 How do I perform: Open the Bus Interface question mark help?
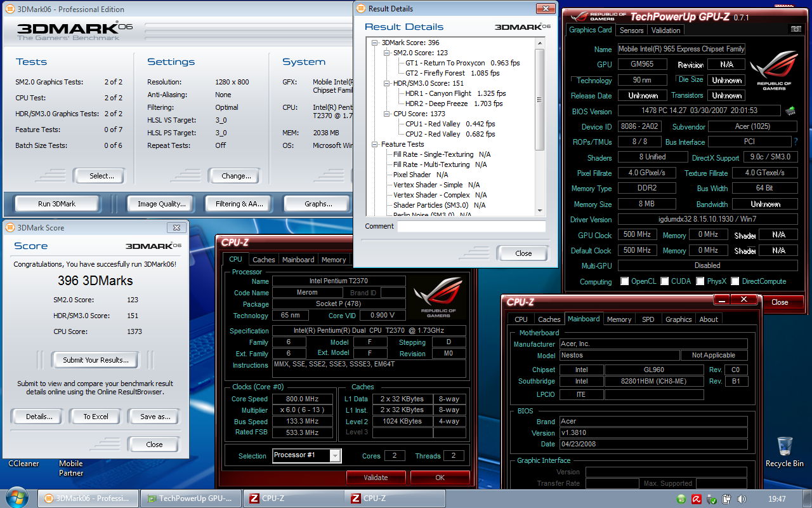[796, 142]
